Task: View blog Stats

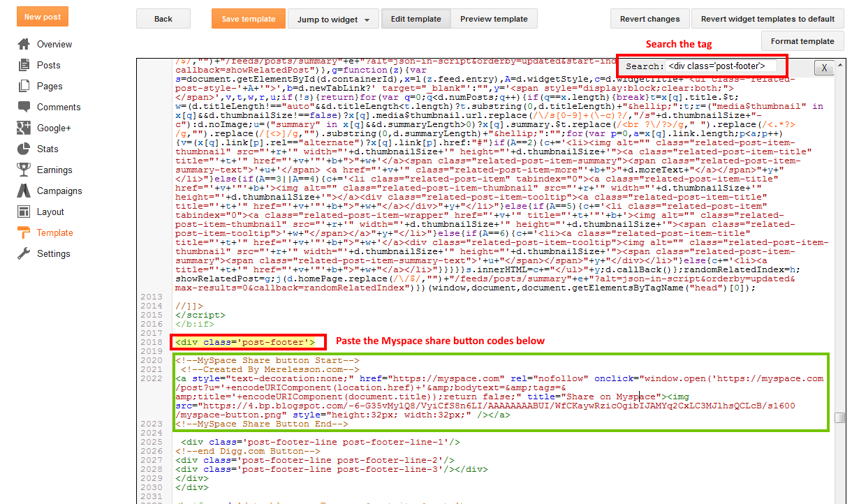Action: tap(47, 149)
